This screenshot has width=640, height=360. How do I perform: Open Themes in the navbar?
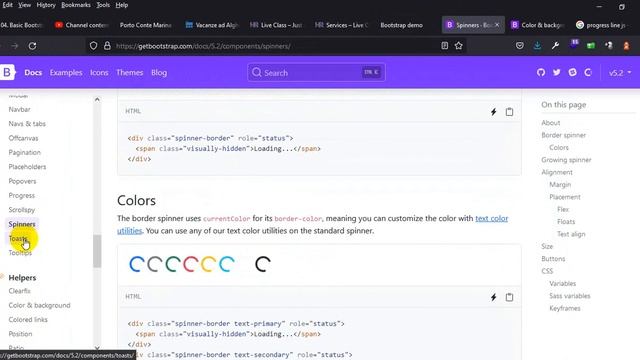[x=129, y=73]
